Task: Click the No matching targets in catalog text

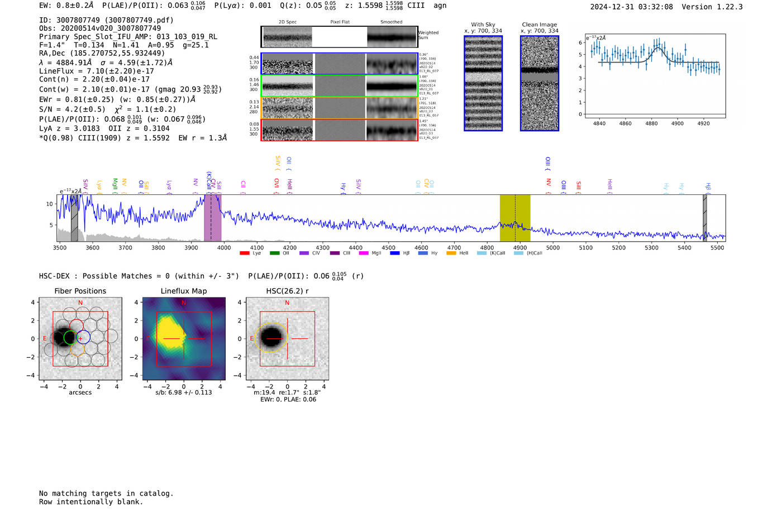Action: click(106, 493)
